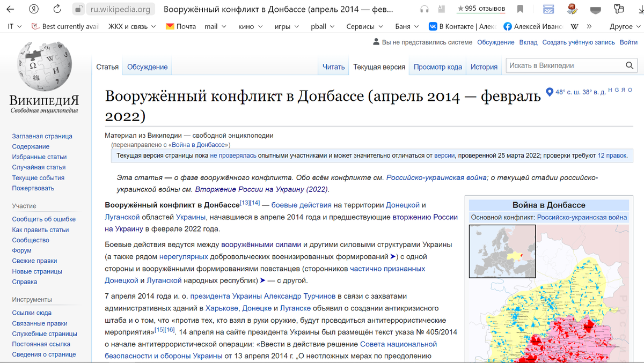This screenshot has width=644, height=363.
Task: Open the Пожертвовать sidebar link
Action: [33, 188]
